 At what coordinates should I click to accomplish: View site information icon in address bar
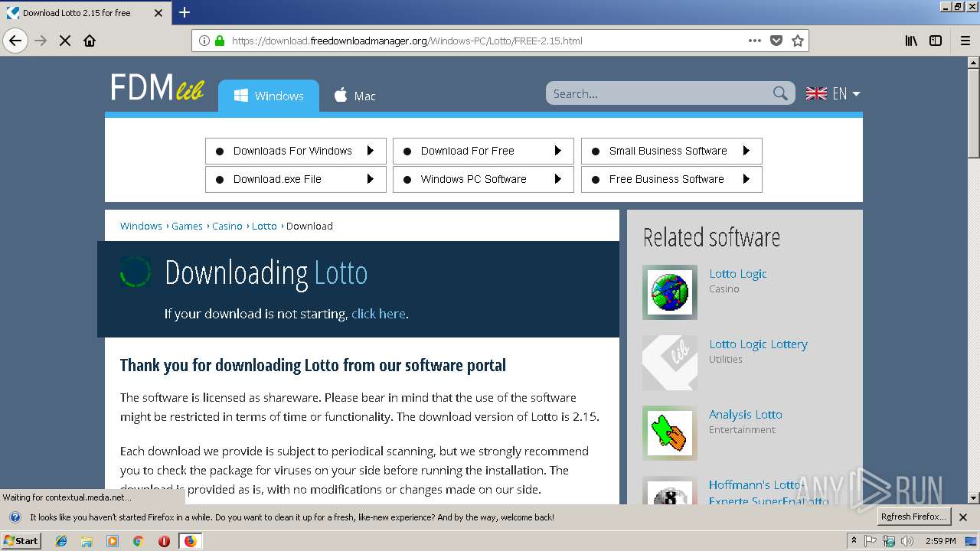tap(204, 41)
